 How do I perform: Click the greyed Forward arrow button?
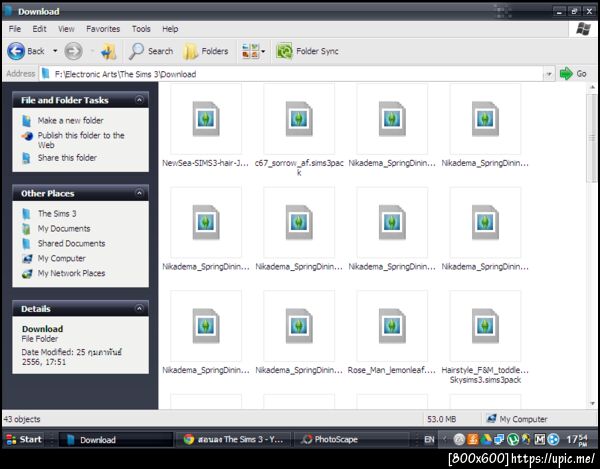point(73,51)
